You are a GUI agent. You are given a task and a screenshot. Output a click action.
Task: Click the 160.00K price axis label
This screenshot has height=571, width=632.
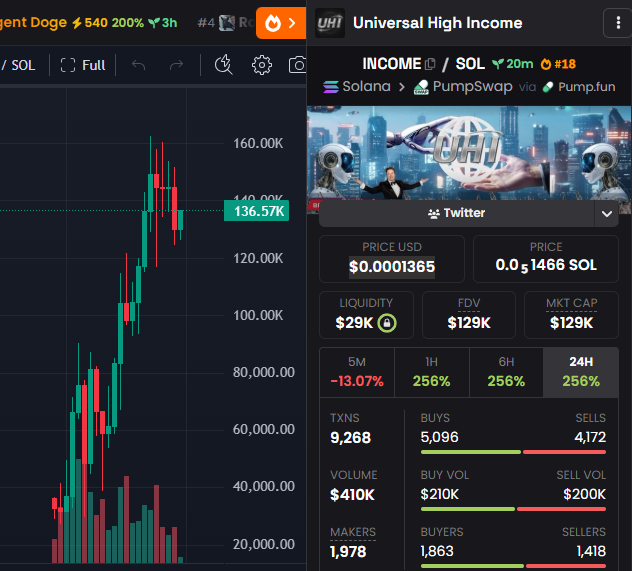[258, 143]
